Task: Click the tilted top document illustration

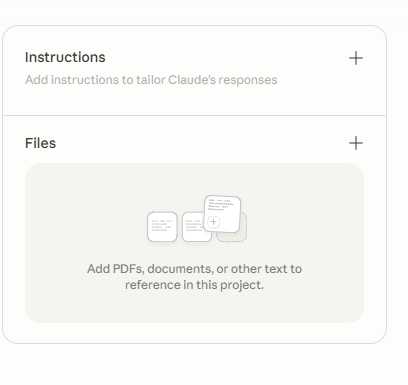Action: pyautogui.click(x=222, y=214)
